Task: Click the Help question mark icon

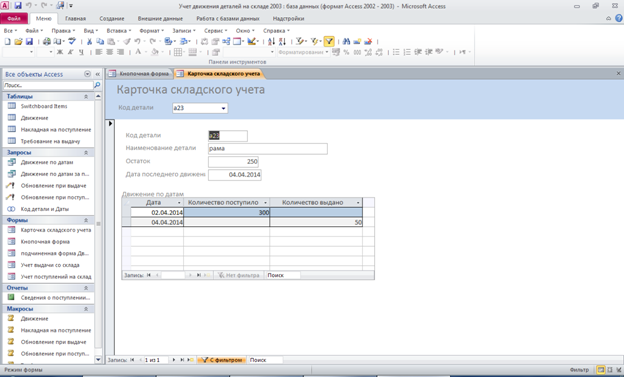Action: pyautogui.click(x=619, y=18)
